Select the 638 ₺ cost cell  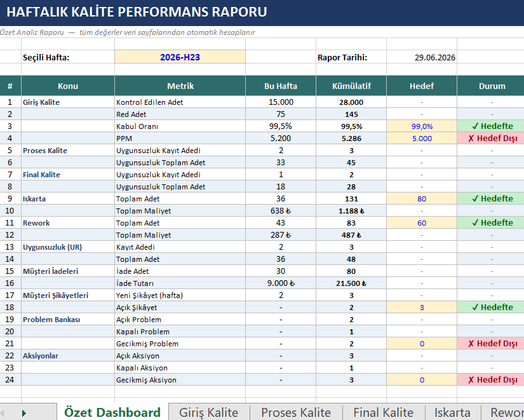(x=281, y=211)
